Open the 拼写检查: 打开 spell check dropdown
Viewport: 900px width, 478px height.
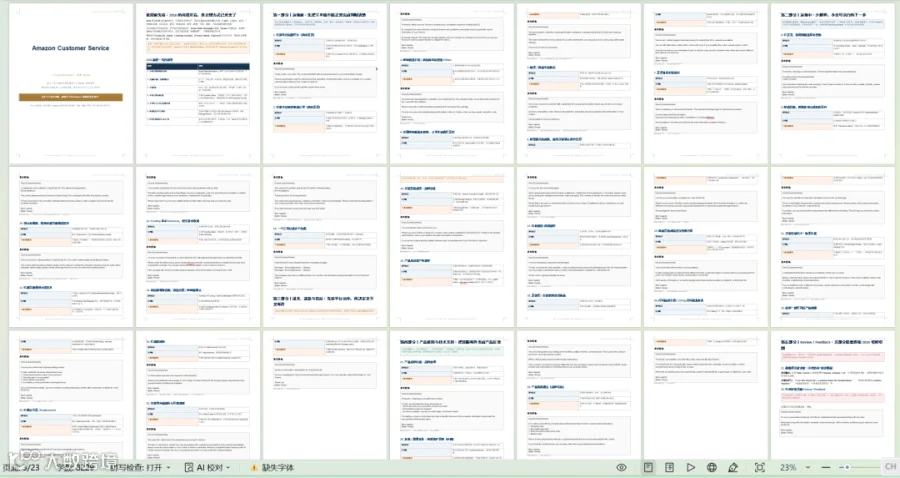click(140, 468)
